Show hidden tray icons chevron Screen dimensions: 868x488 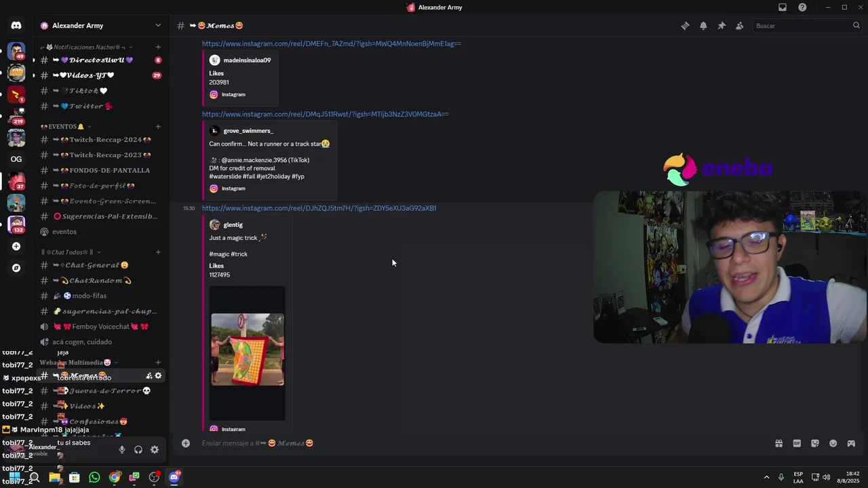tap(766, 477)
